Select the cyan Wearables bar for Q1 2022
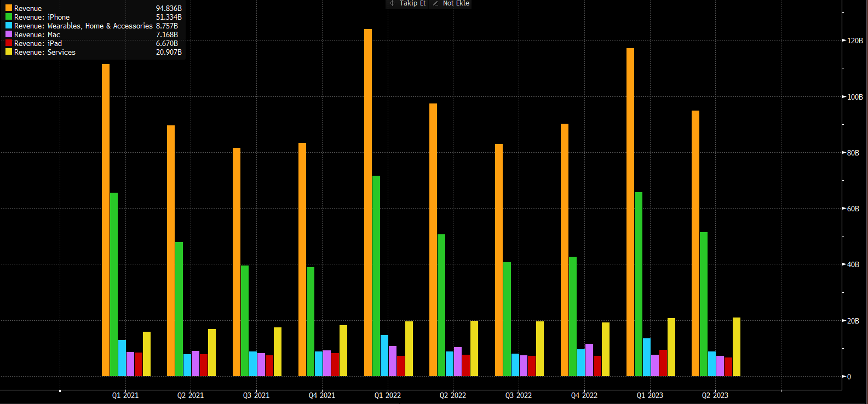The height and width of the screenshot is (404, 868). pyautogui.click(x=384, y=355)
